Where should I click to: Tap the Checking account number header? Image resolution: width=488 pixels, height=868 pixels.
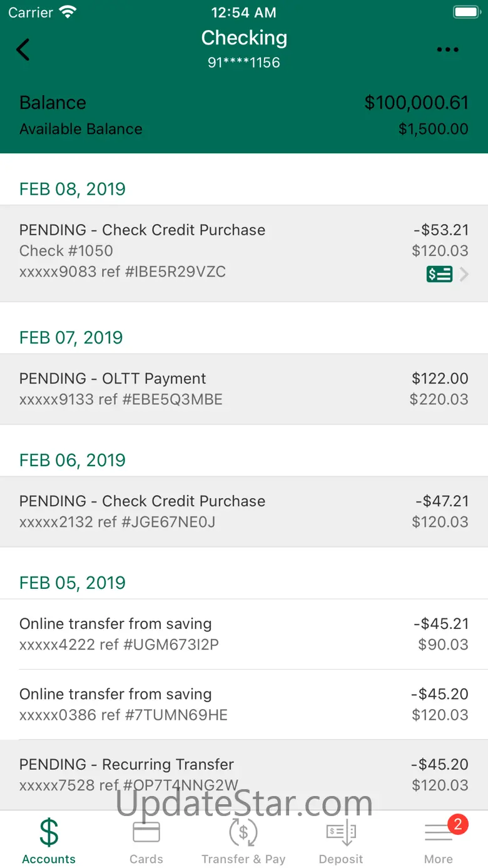tap(244, 63)
